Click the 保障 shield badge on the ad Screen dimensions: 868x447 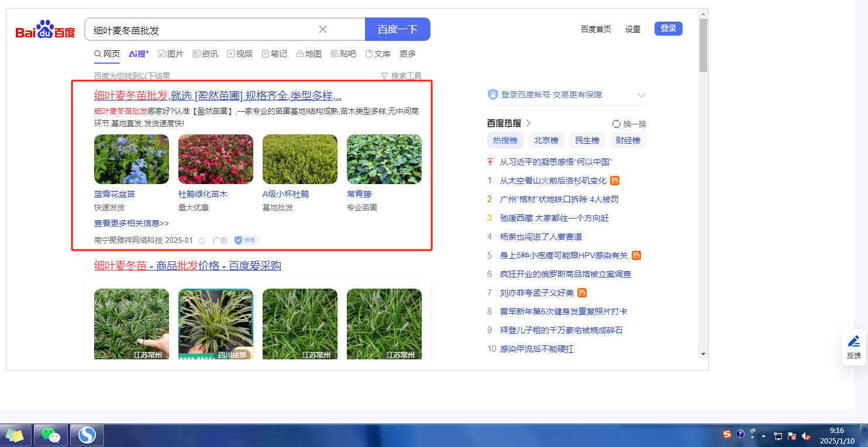246,240
